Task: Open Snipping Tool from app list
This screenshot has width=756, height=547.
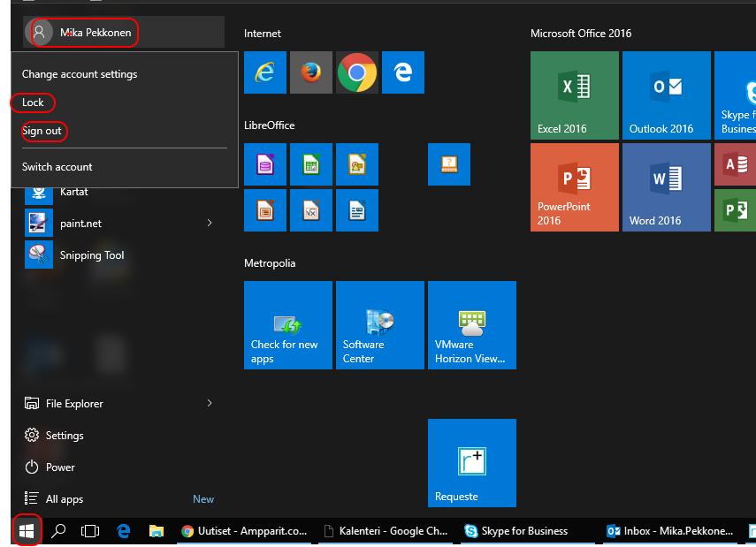Action: pos(123,255)
